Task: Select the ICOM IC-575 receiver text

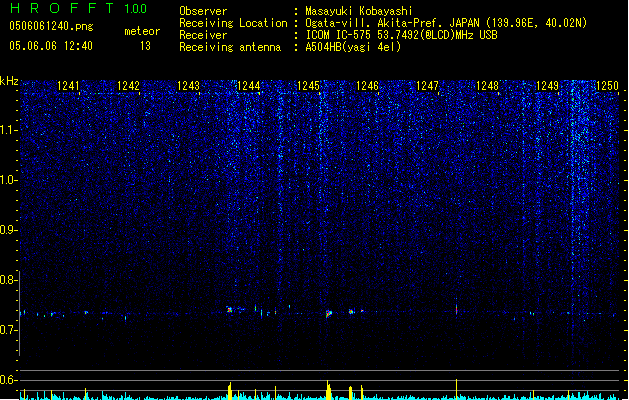Action: point(401,35)
